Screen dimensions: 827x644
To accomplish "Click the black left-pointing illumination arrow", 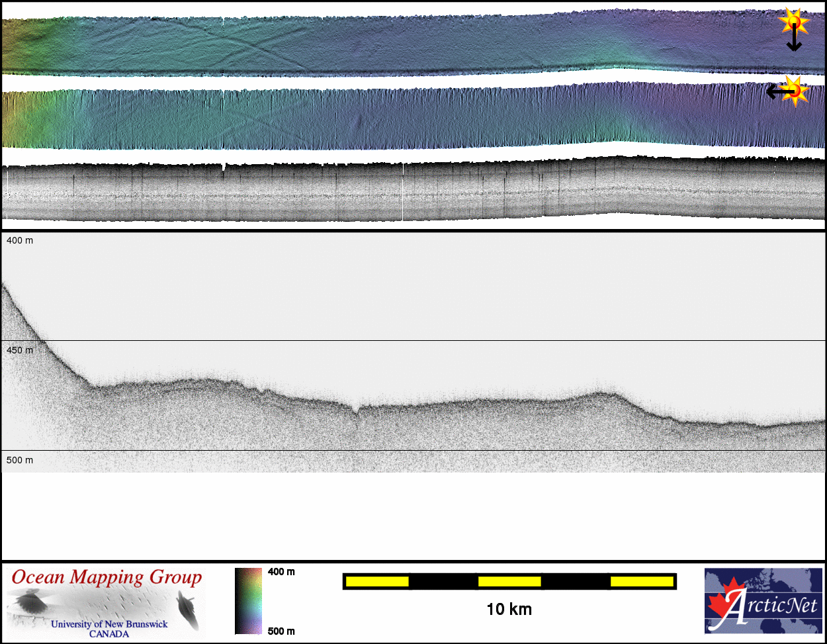I will point(775,92).
